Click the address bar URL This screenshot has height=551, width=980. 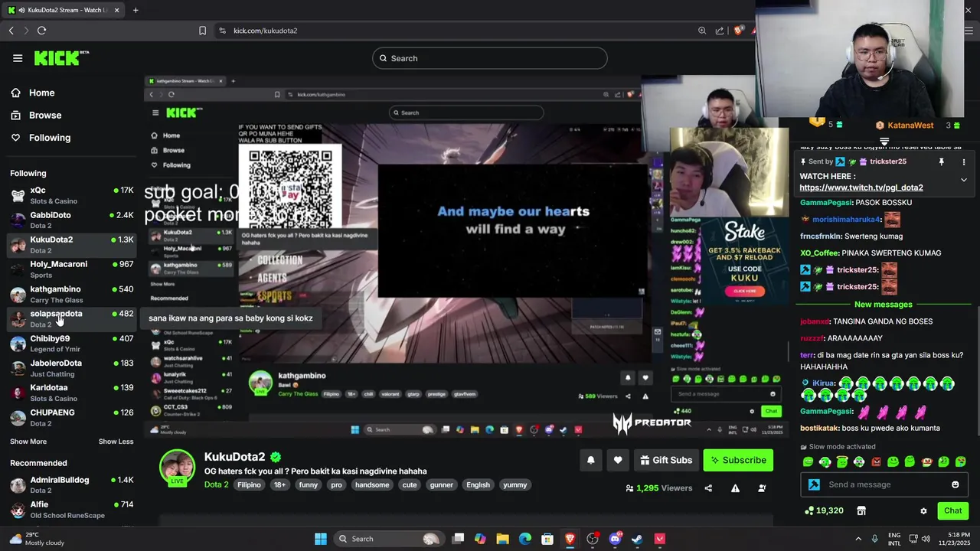coord(265,31)
